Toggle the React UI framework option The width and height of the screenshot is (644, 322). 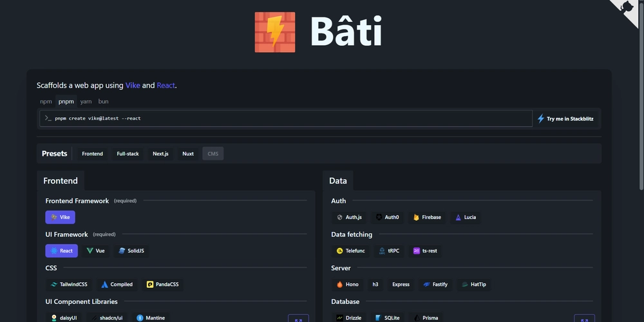coord(62,251)
